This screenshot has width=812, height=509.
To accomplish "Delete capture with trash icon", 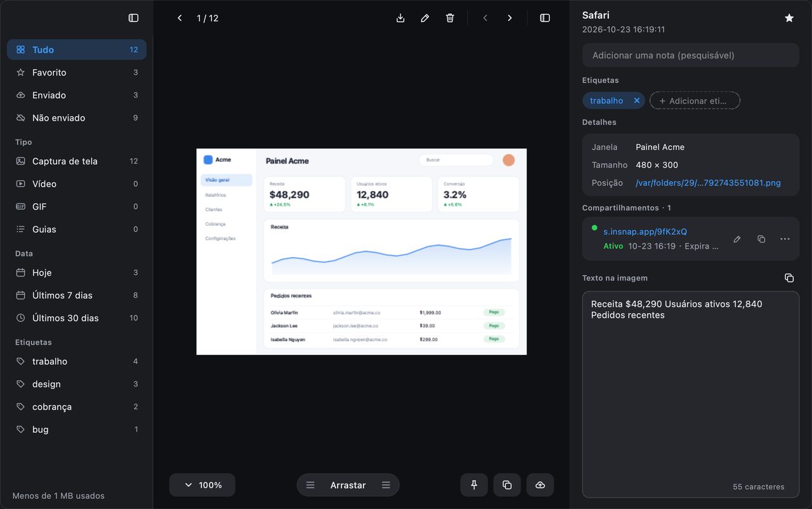I will pyautogui.click(x=450, y=18).
